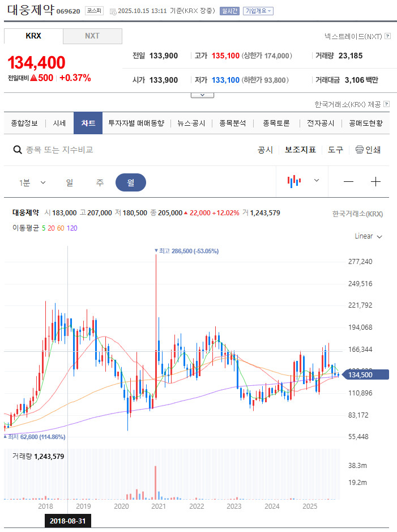Open the 공매도현황 tab

[x=366, y=123]
